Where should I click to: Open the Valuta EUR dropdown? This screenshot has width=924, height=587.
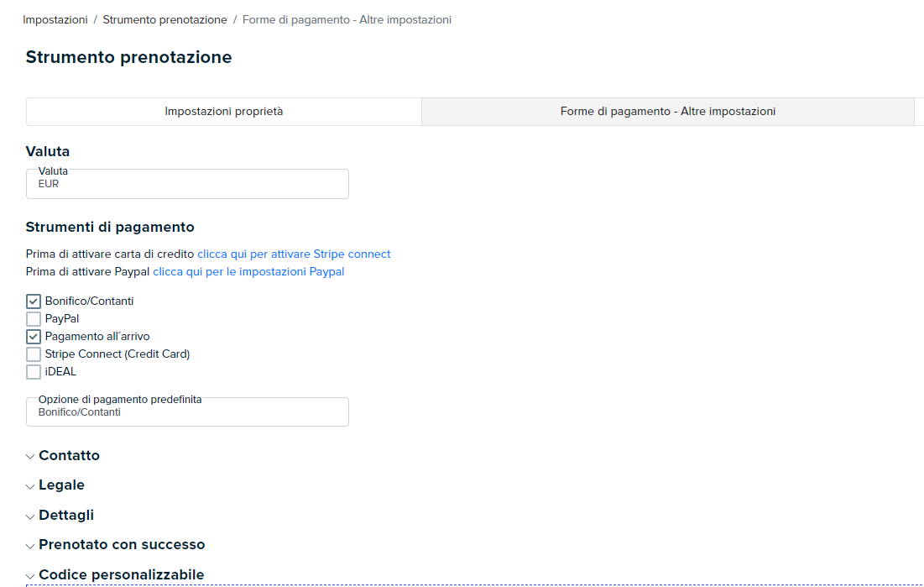point(187,184)
